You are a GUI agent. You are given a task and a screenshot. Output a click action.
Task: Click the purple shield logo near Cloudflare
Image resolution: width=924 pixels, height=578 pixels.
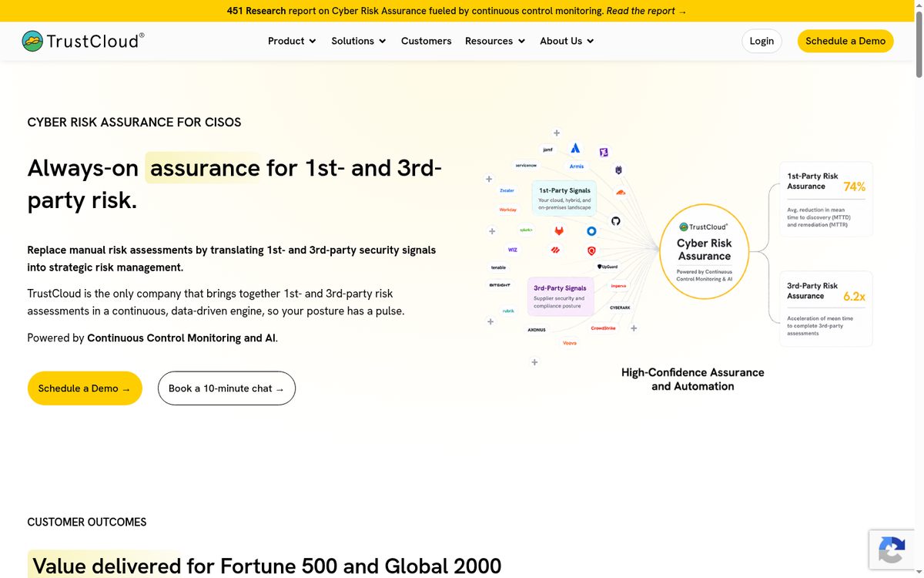tap(618, 170)
